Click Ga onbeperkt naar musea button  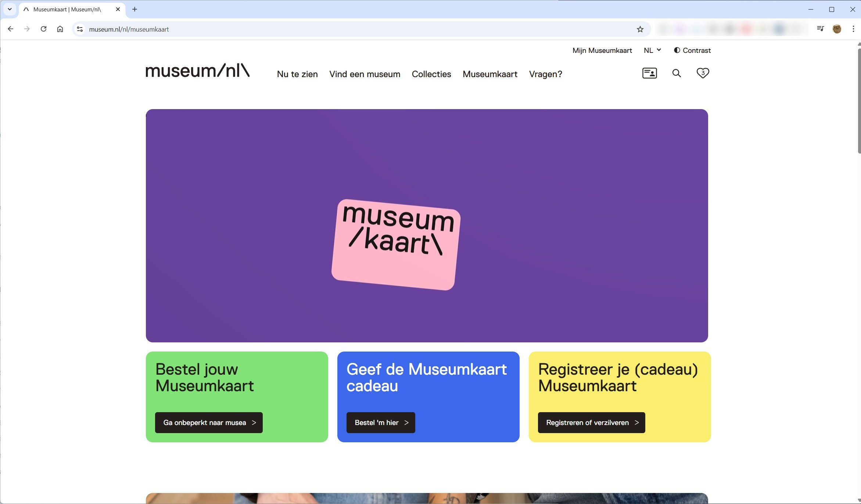tap(209, 422)
